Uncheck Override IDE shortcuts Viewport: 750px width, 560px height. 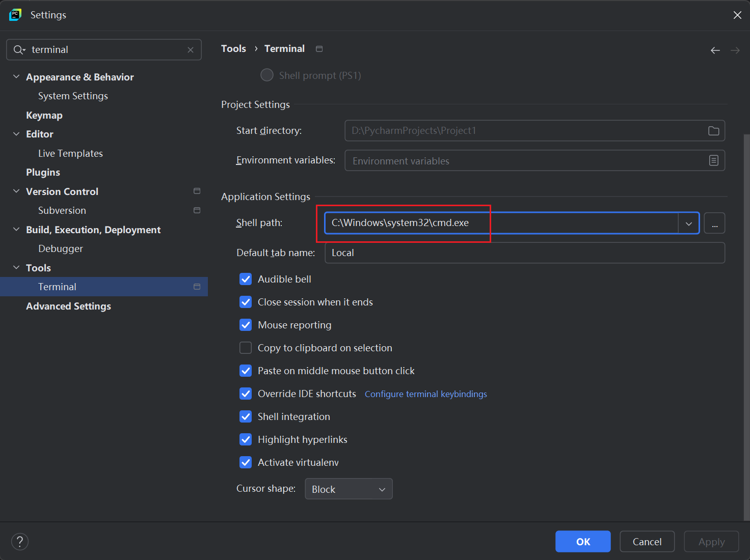click(246, 394)
